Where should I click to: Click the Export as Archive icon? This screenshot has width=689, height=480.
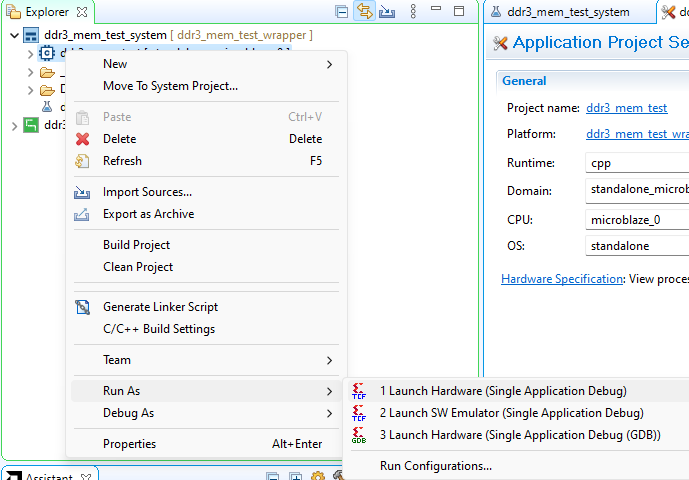[x=83, y=214]
